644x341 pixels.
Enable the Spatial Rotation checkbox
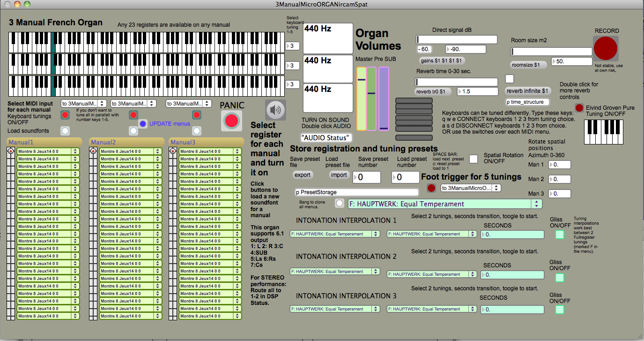coord(474,159)
